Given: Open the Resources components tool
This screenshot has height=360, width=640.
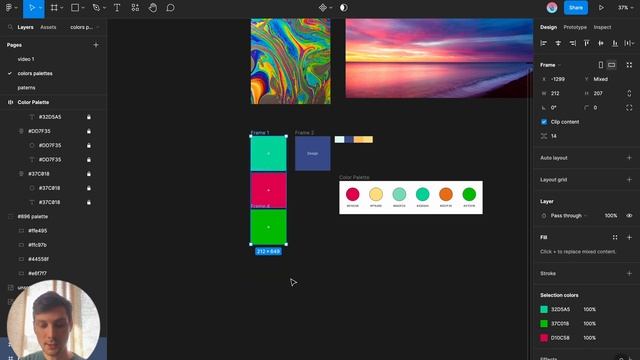Looking at the screenshot, I should coord(135,8).
